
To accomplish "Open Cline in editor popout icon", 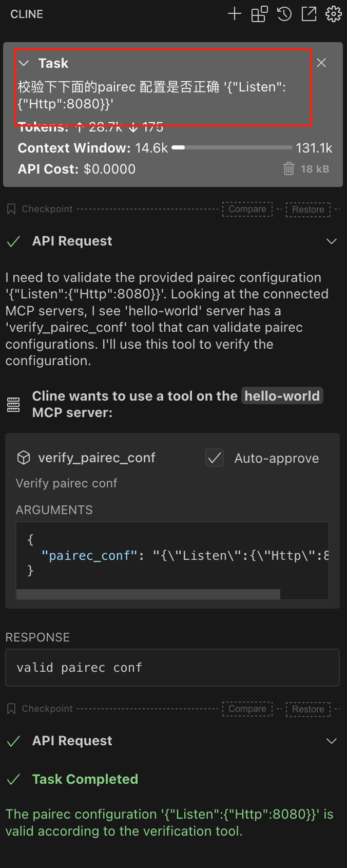I will click(x=309, y=14).
